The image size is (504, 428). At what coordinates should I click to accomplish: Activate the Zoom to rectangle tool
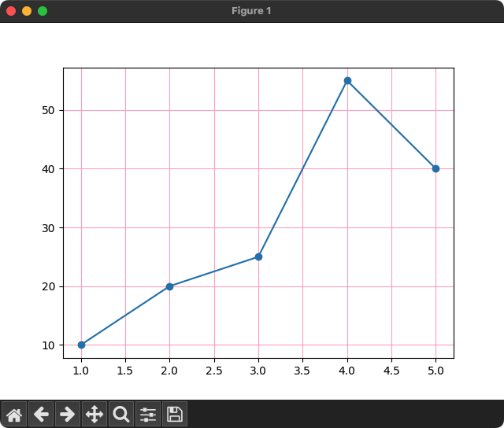point(120,414)
